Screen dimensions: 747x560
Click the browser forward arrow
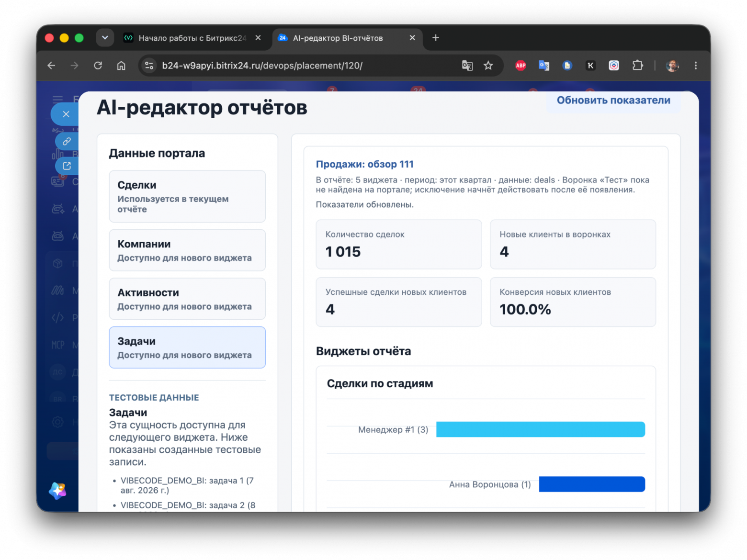75,66
